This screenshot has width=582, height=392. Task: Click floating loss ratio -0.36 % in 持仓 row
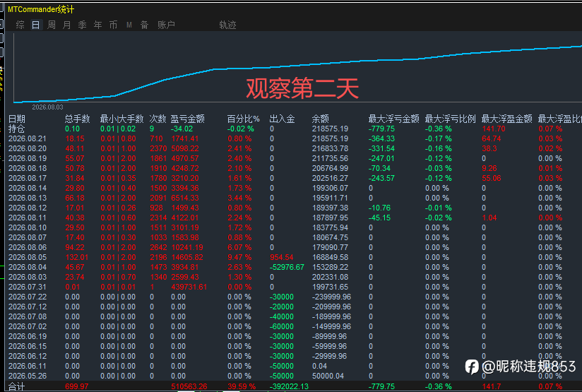439,129
